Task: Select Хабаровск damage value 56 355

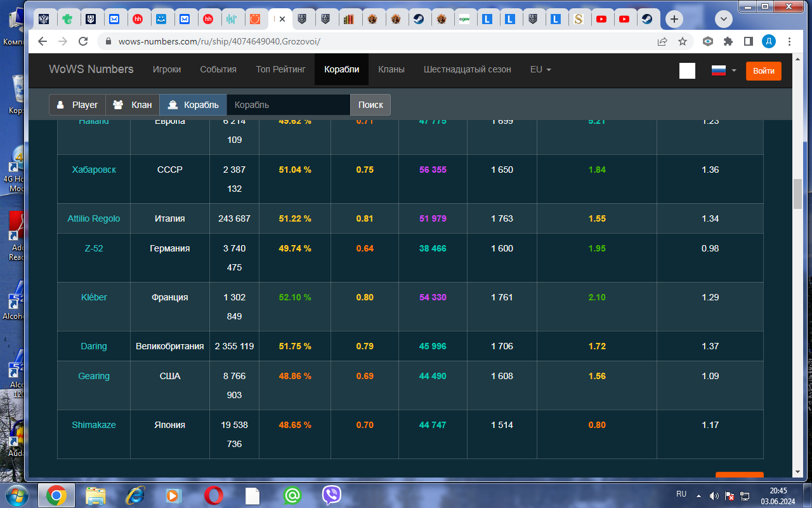Action: [x=433, y=170]
